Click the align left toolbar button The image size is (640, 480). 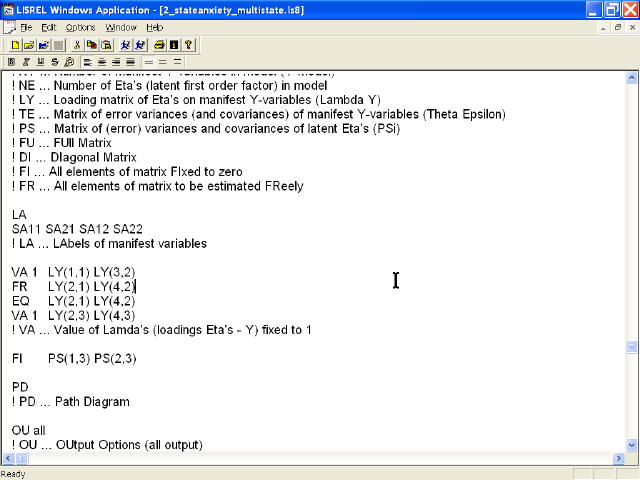click(x=87, y=62)
